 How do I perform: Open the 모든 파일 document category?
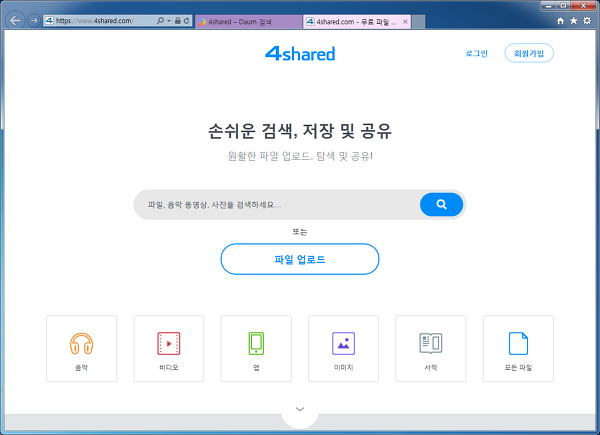click(518, 349)
